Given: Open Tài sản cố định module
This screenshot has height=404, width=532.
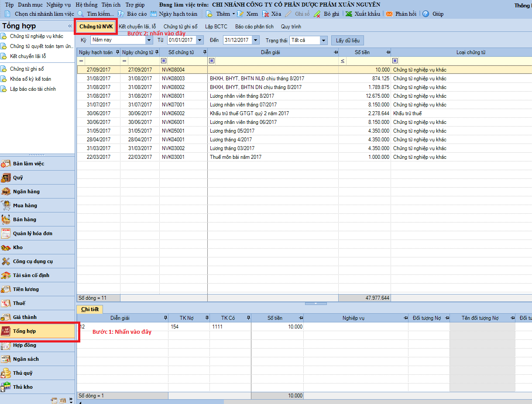Looking at the screenshot, I should (x=38, y=275).
